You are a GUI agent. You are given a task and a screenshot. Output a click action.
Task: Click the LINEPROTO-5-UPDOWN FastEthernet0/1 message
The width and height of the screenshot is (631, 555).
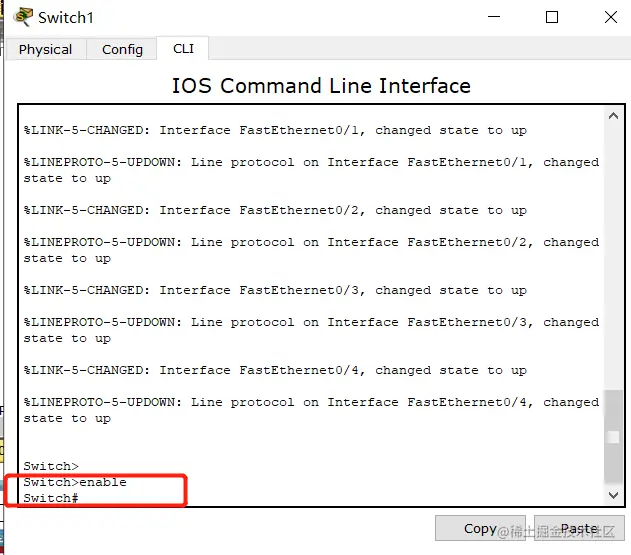[311, 170]
